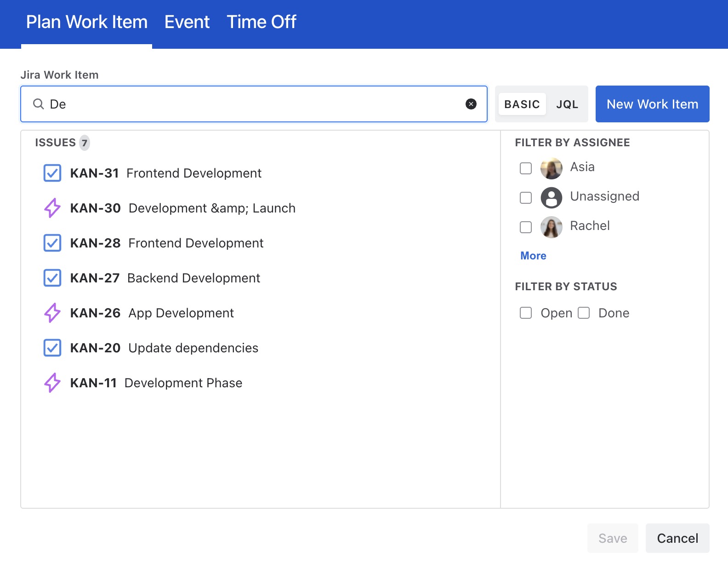
Task: Open the Time Off tab
Action: pos(261,22)
